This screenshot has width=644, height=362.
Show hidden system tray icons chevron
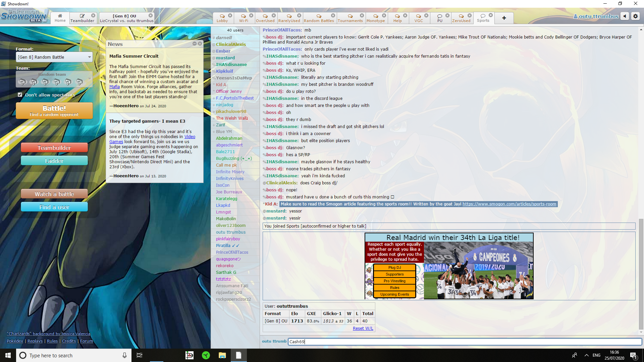click(x=586, y=355)
